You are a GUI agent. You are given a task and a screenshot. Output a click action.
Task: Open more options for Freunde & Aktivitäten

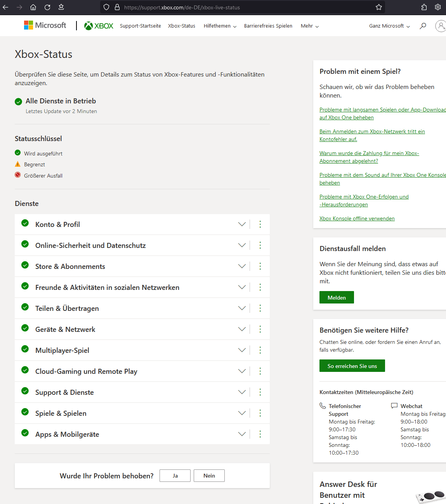click(x=260, y=287)
